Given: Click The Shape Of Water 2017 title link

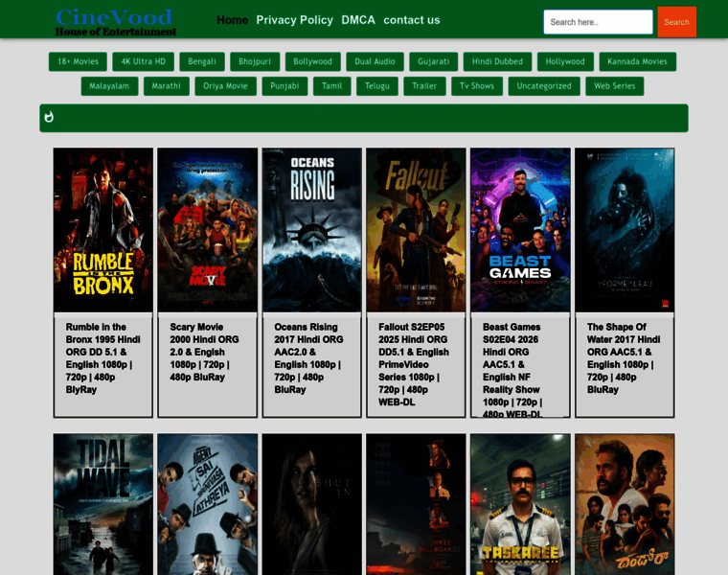Looking at the screenshot, I should pyautogui.click(x=624, y=358).
